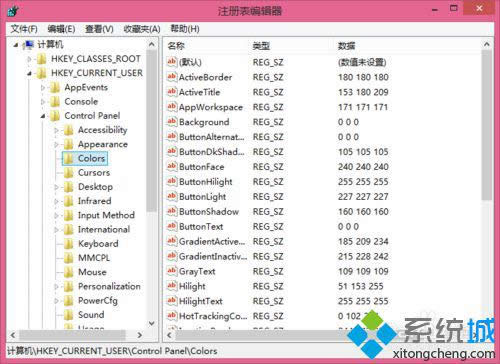
Task: Click the GrayText string value icon
Action: point(172,271)
